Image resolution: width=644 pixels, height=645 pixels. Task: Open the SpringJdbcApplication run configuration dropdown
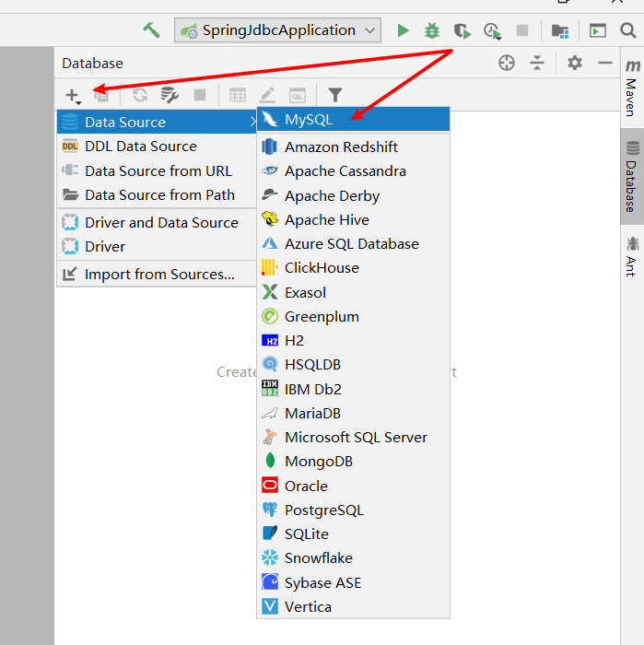277,30
